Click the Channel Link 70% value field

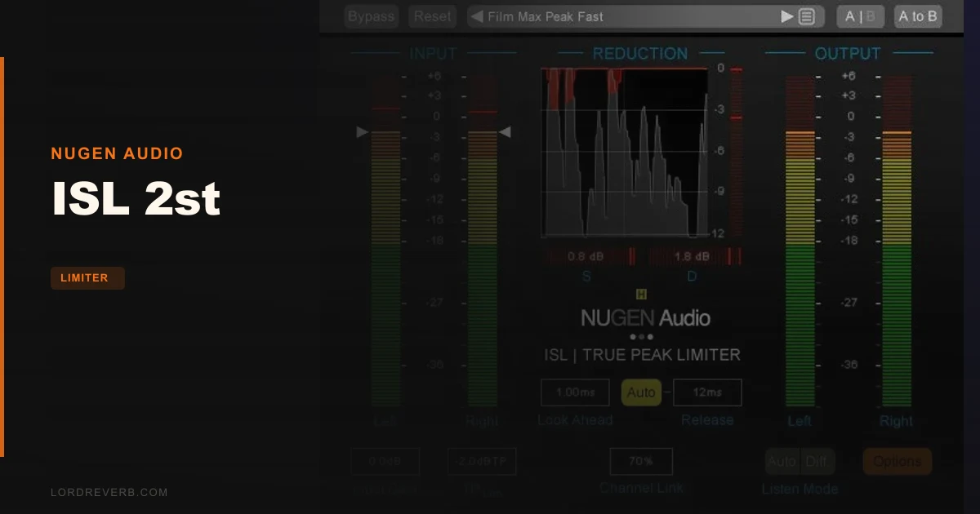pyautogui.click(x=641, y=461)
